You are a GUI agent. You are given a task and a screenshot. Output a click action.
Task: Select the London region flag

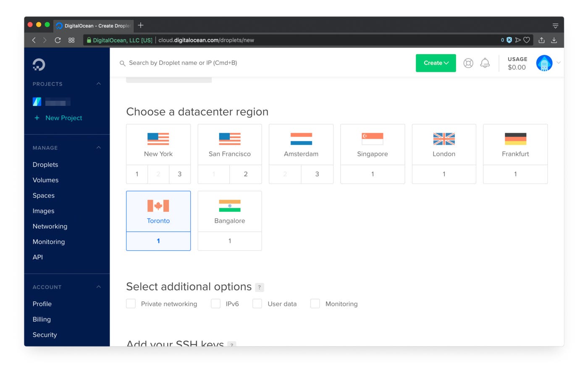[444, 139]
